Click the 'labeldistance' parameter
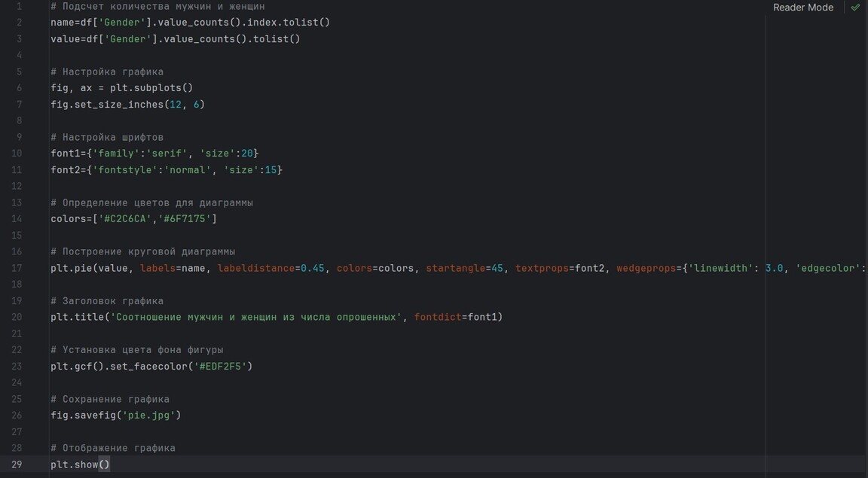This screenshot has width=868, height=478. click(x=256, y=268)
